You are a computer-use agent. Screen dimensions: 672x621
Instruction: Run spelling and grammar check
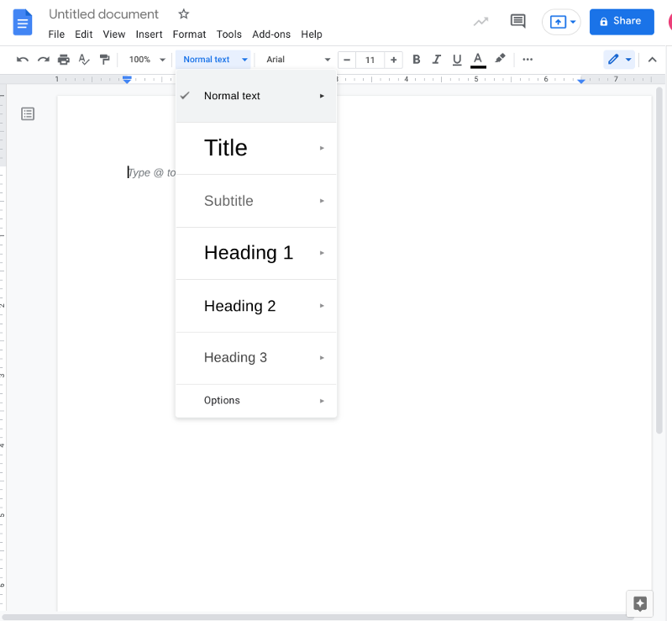click(x=84, y=60)
